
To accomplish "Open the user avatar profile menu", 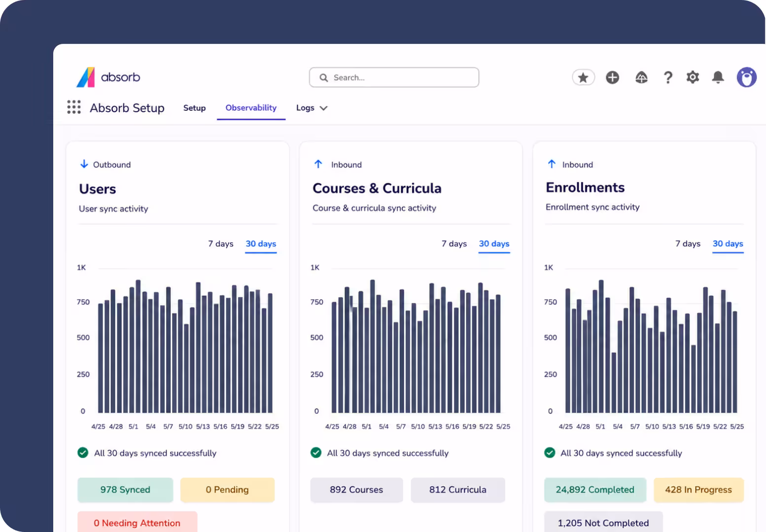I will (746, 77).
